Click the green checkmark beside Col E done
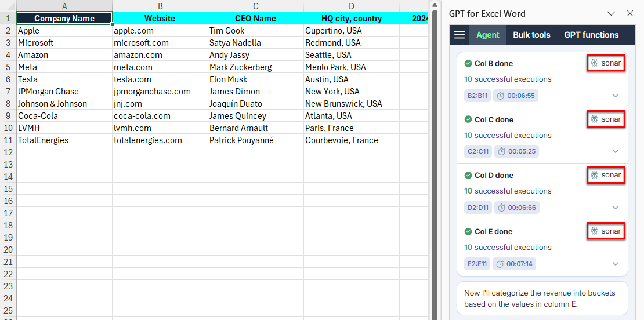 point(468,231)
